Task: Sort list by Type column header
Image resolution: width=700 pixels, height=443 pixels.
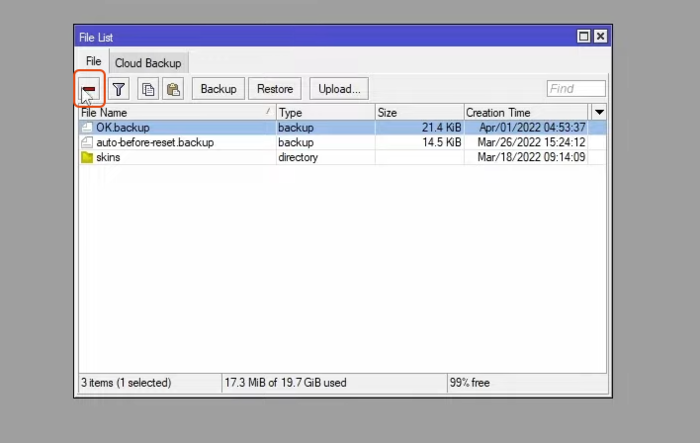Action: pos(323,113)
